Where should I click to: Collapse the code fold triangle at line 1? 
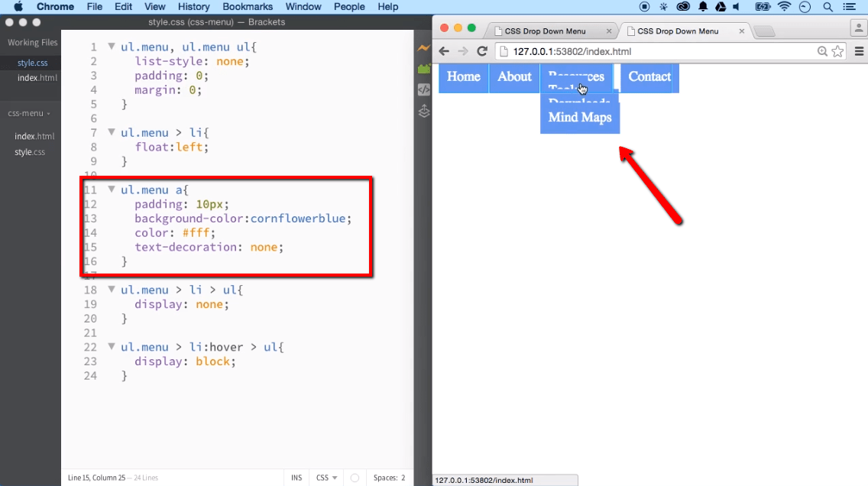112,47
